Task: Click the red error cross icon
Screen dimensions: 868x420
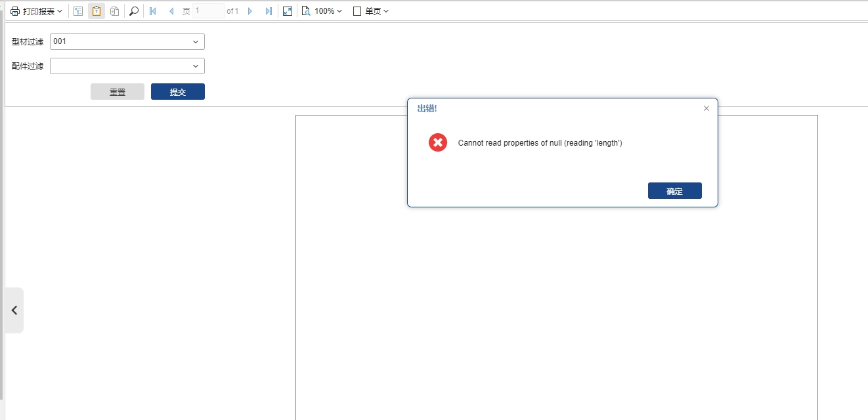Action: 438,142
